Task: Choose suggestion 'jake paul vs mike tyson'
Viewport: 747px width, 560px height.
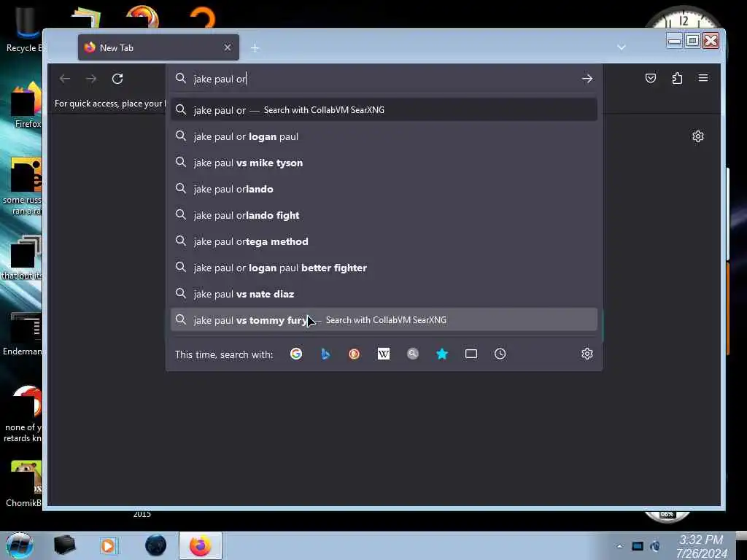Action: click(x=384, y=163)
